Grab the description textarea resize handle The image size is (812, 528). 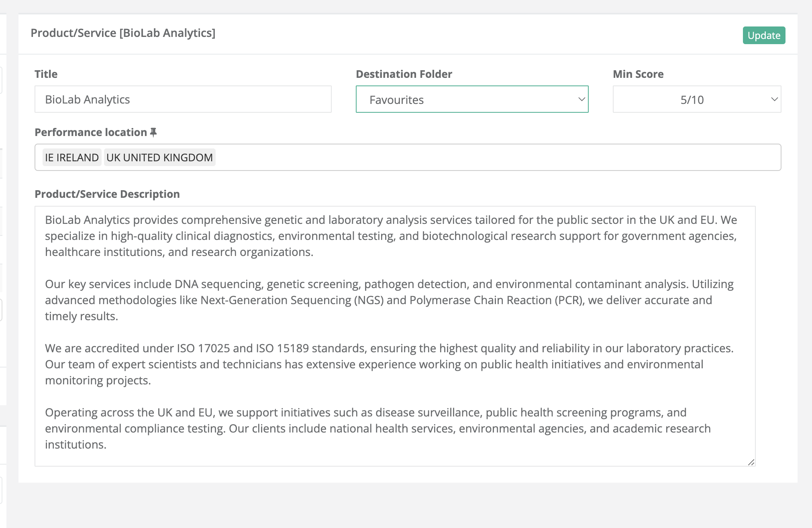pos(751,462)
